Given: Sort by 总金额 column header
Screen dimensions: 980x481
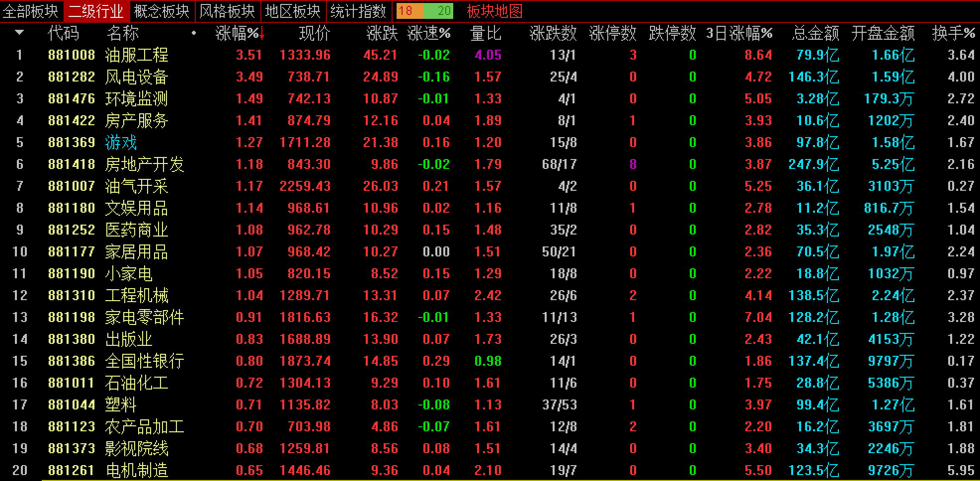Looking at the screenshot, I should click(x=816, y=33).
